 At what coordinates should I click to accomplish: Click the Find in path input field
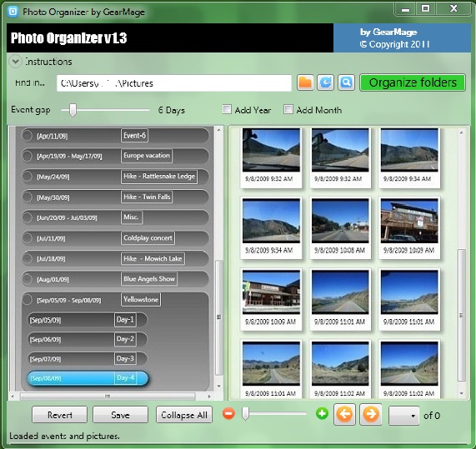click(174, 83)
